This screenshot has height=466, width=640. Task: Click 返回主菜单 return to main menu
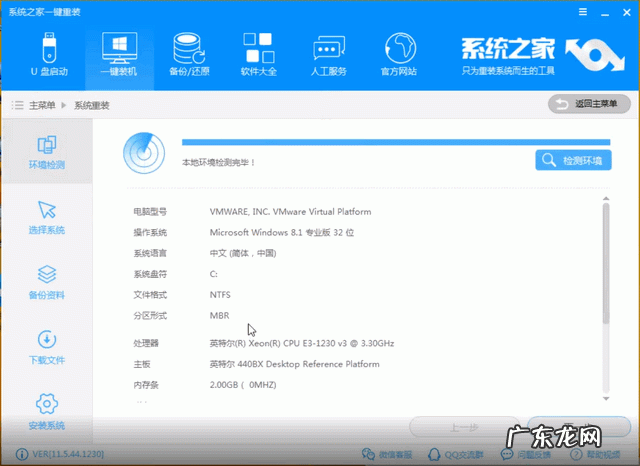[589, 104]
